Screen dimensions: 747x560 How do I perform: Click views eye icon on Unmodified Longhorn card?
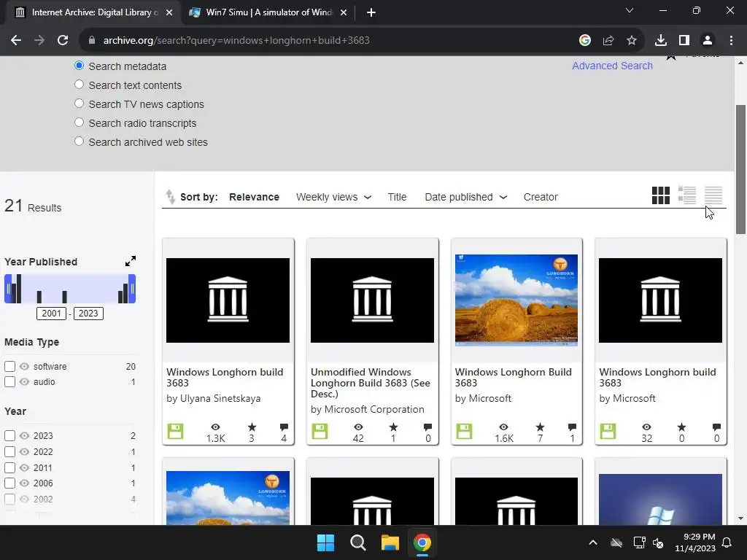(358, 427)
